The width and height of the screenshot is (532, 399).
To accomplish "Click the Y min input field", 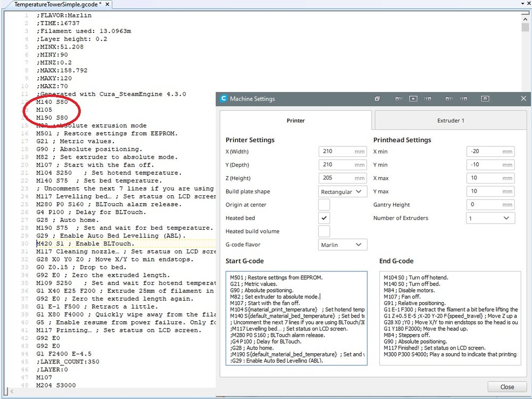I will click(491, 164).
